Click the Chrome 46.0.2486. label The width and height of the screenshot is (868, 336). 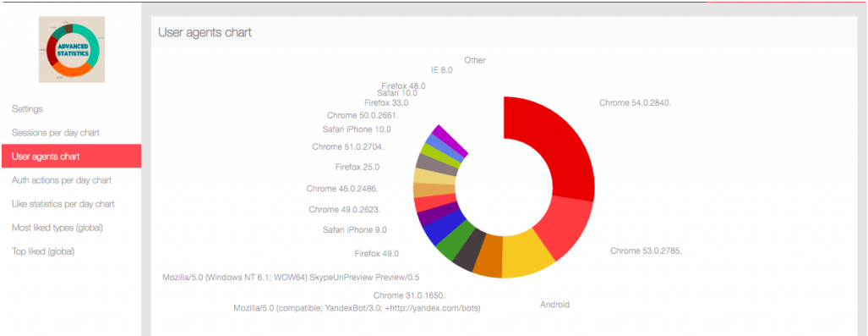pyautogui.click(x=342, y=189)
